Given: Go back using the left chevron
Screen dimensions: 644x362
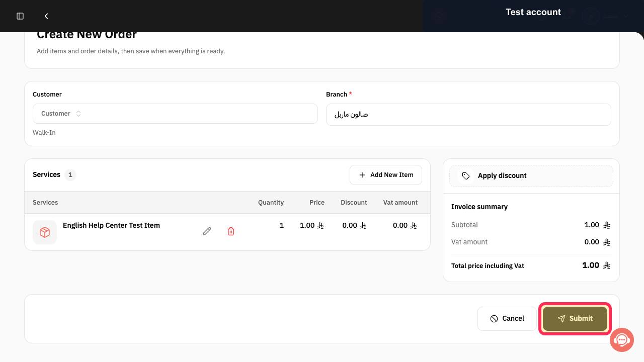Looking at the screenshot, I should click(x=46, y=16).
